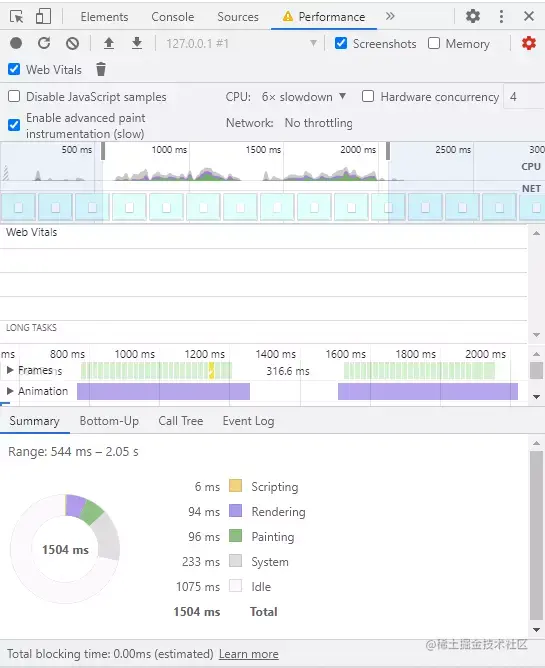Viewport: 545px width, 668px height.
Task: Close the DevTools panel
Action: point(529,17)
